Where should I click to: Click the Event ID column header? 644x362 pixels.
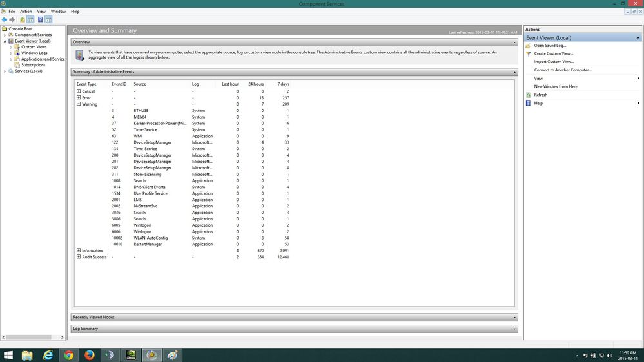[x=119, y=84]
